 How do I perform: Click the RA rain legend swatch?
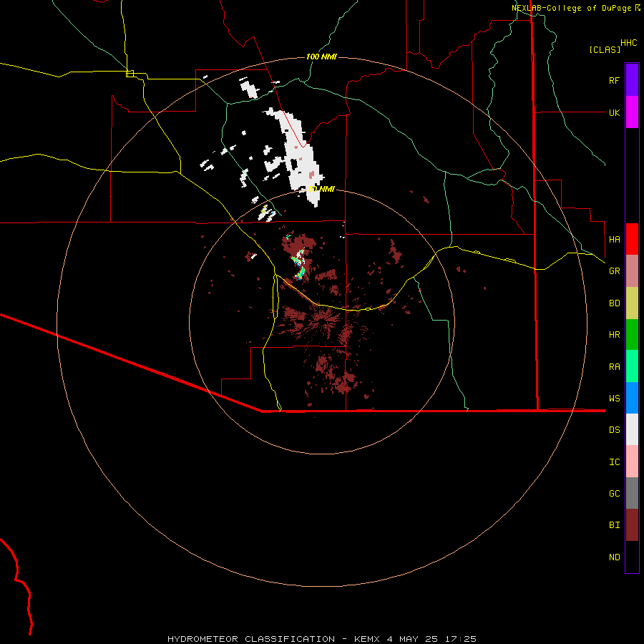[x=632, y=366]
